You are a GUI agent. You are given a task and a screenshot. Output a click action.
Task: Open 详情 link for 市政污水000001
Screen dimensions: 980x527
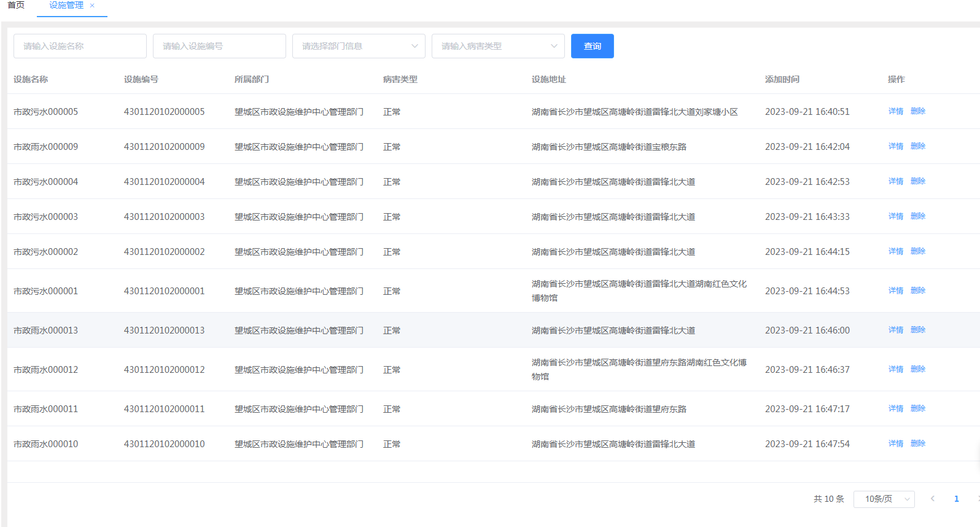pyautogui.click(x=895, y=291)
